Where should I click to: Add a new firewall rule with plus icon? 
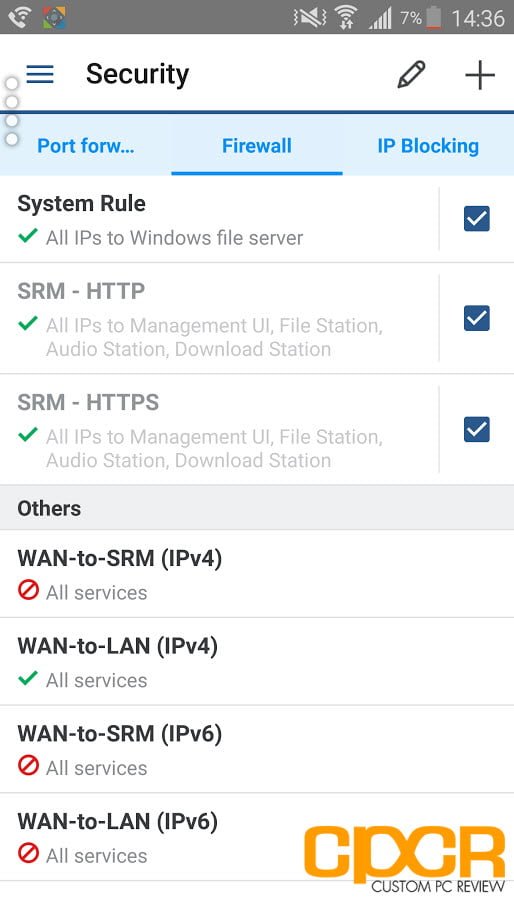(480, 75)
